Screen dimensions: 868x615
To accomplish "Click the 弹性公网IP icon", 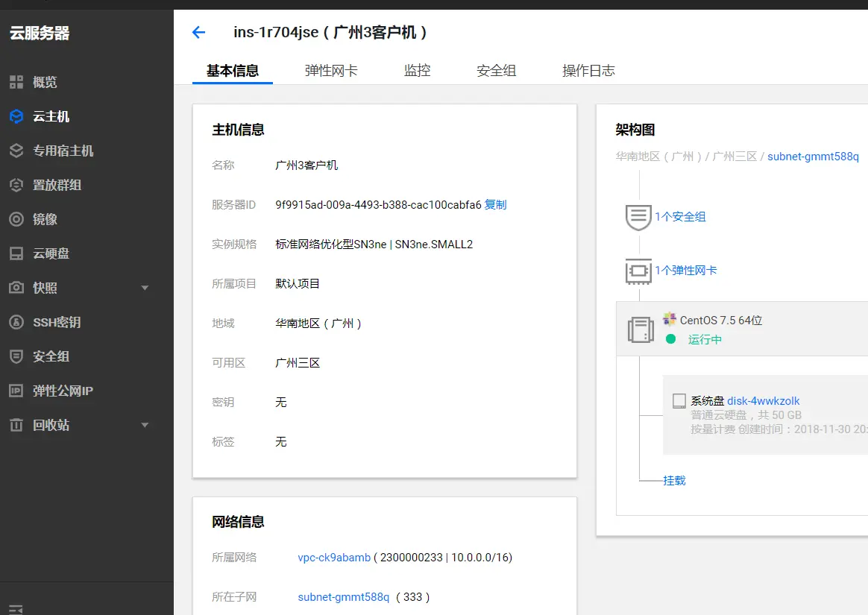I will (x=16, y=391).
